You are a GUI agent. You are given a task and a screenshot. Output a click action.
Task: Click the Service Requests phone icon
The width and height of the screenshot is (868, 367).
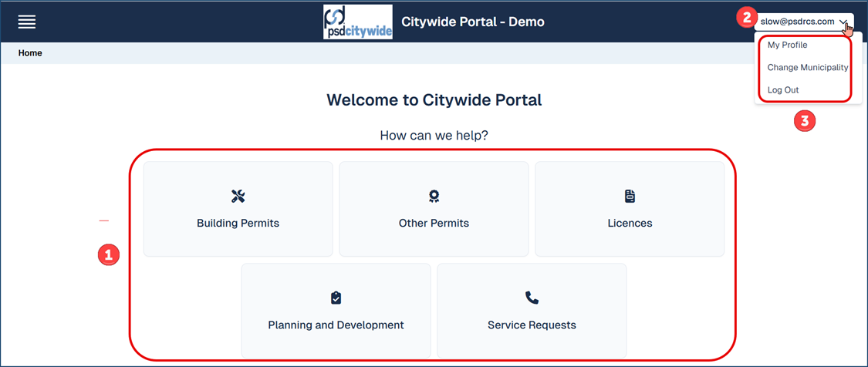click(532, 298)
